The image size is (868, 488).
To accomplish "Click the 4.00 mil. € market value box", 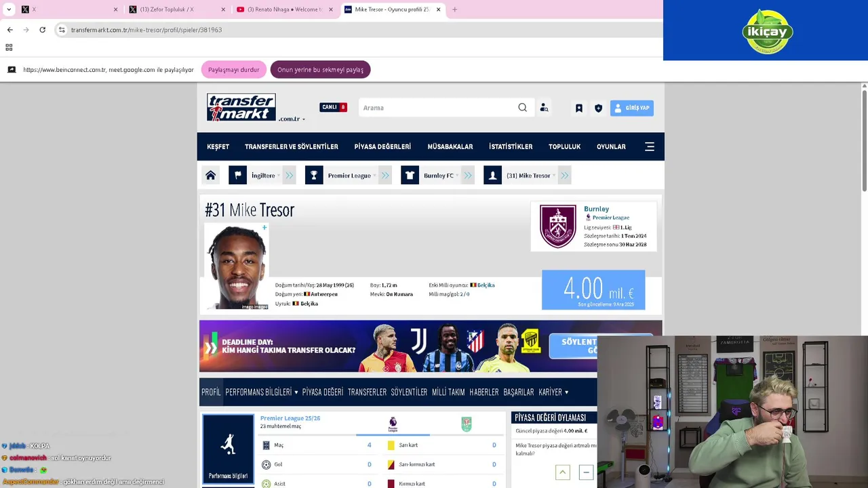I will pos(593,290).
